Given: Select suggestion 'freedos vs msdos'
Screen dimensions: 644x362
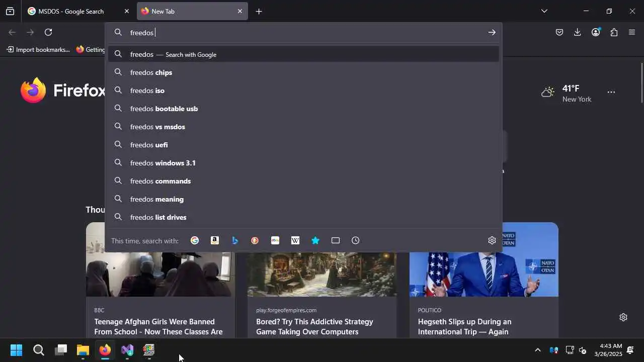Looking at the screenshot, I should (x=303, y=127).
